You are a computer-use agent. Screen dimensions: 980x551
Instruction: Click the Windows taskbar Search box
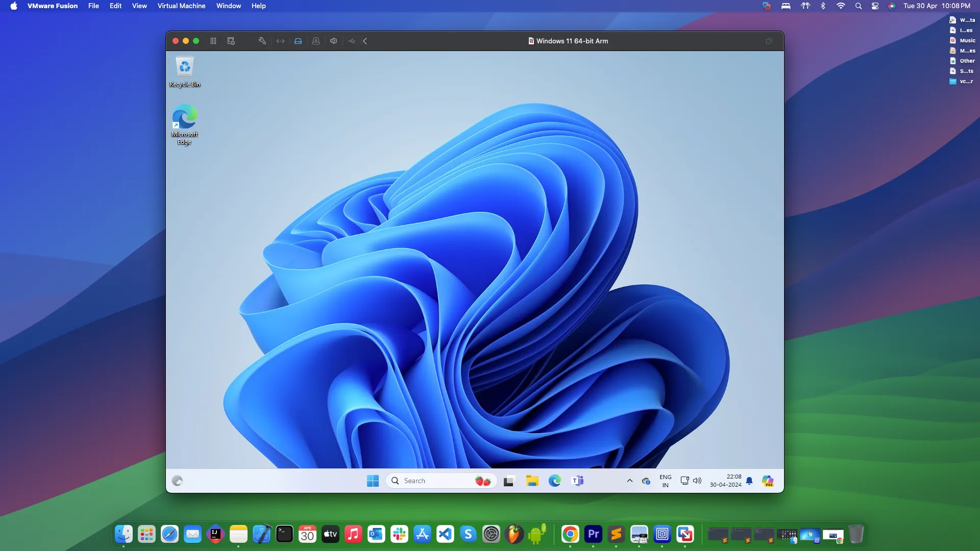pyautogui.click(x=442, y=481)
